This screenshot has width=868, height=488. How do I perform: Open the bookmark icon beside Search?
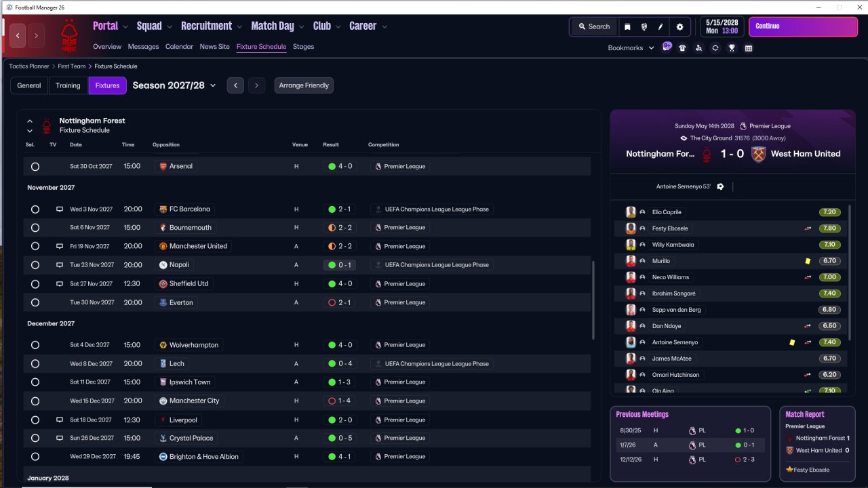click(x=627, y=26)
